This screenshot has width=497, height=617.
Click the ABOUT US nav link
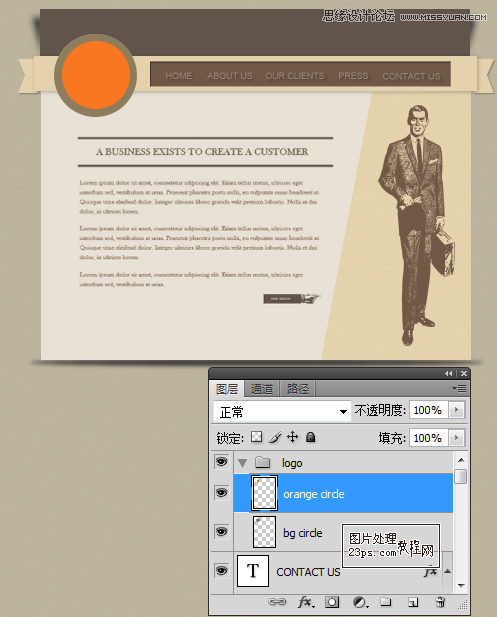(230, 76)
